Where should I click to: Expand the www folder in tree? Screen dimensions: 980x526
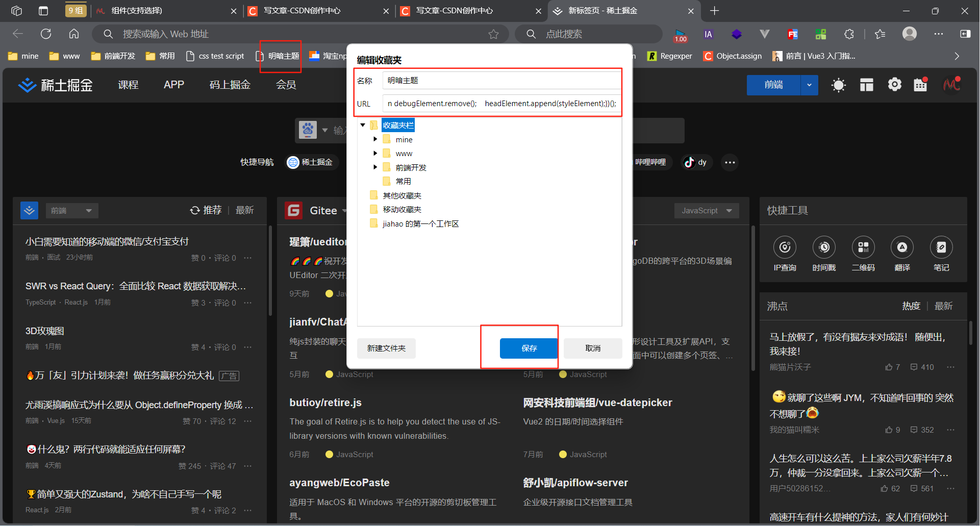coord(375,153)
